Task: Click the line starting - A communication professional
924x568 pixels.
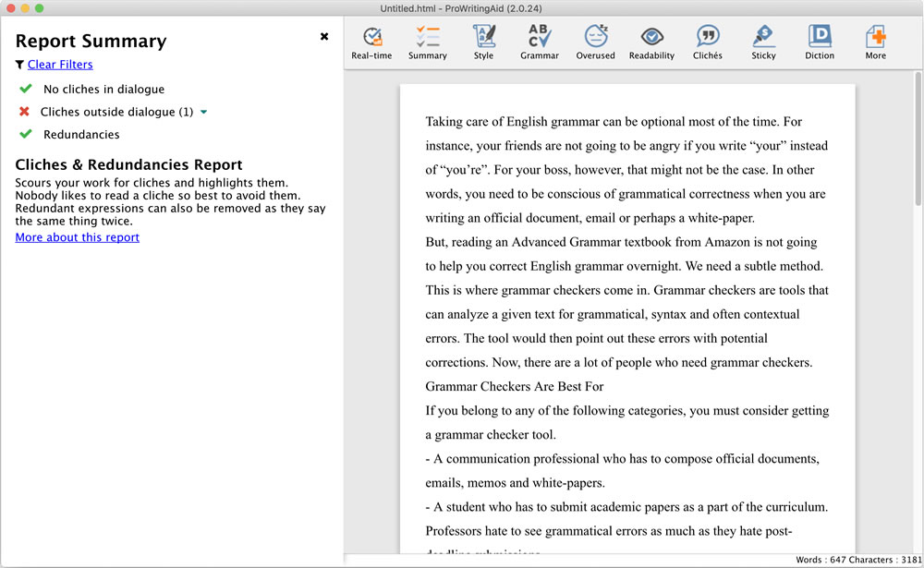Action: point(622,459)
